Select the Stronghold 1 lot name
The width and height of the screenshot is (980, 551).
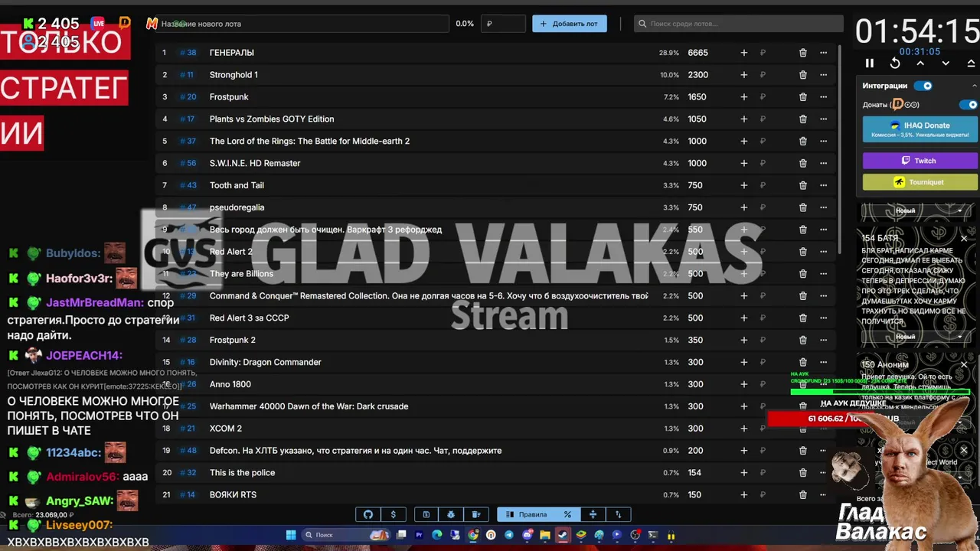click(x=234, y=75)
